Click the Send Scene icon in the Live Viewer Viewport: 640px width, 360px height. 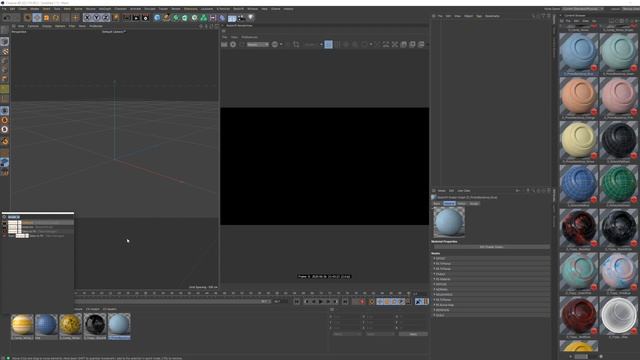224,44
